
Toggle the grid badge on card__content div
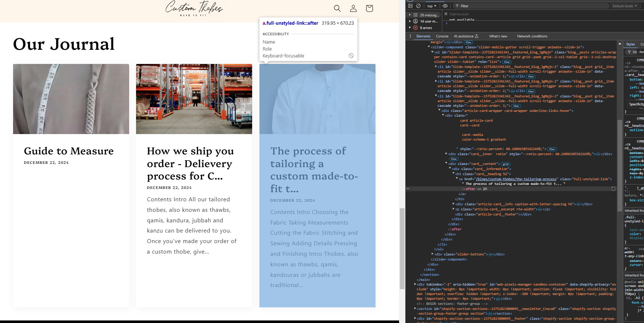pyautogui.click(x=505, y=164)
